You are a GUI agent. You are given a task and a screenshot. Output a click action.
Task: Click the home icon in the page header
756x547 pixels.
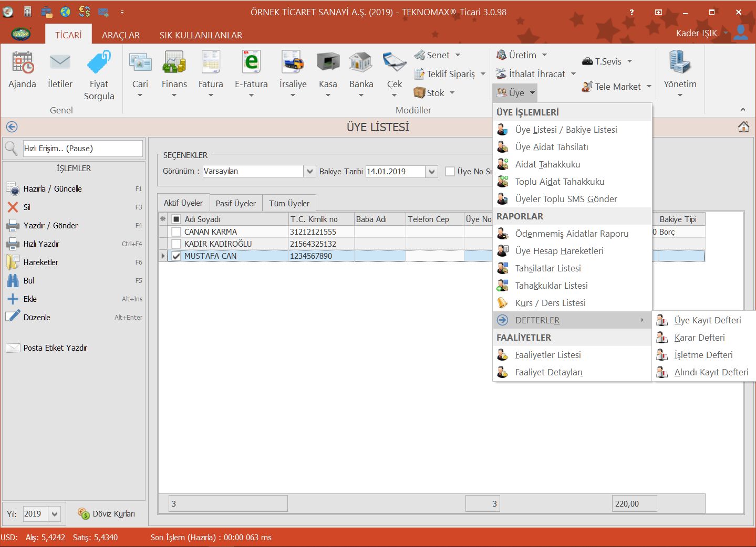click(743, 127)
